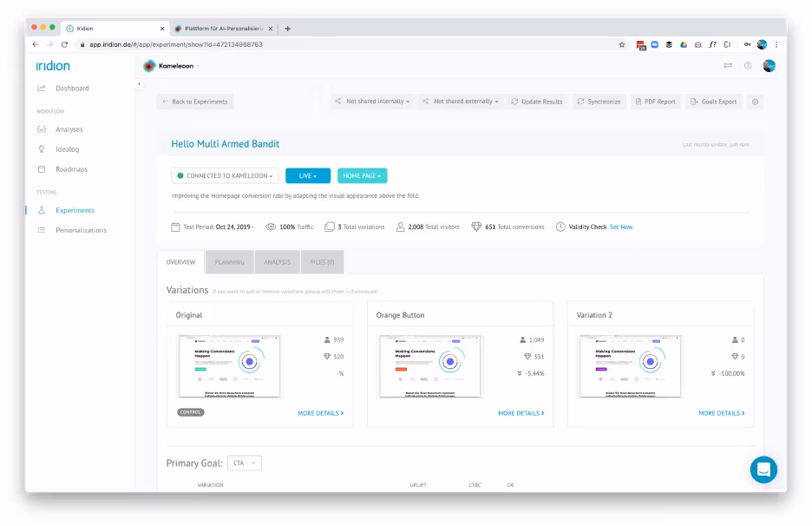This screenshot has width=812, height=526.
Task: Download the PDF Report
Action: click(656, 102)
